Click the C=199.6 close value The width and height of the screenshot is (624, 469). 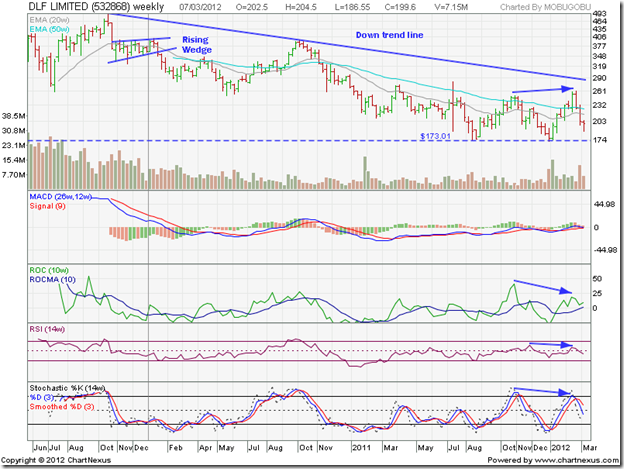(x=400, y=7)
